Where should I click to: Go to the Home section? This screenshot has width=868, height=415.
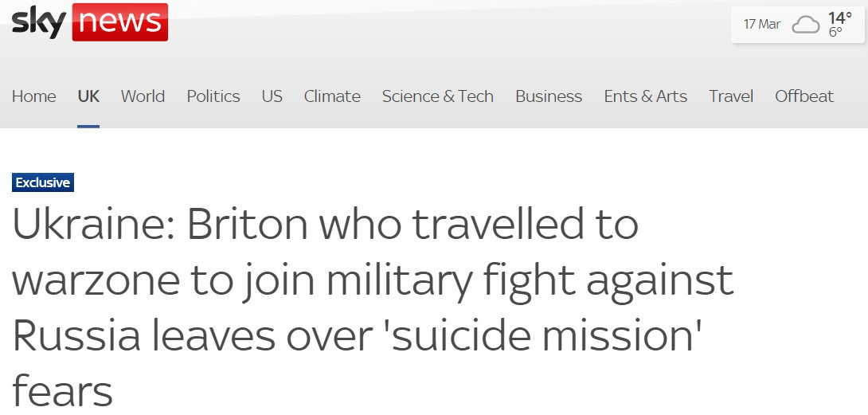(x=34, y=96)
